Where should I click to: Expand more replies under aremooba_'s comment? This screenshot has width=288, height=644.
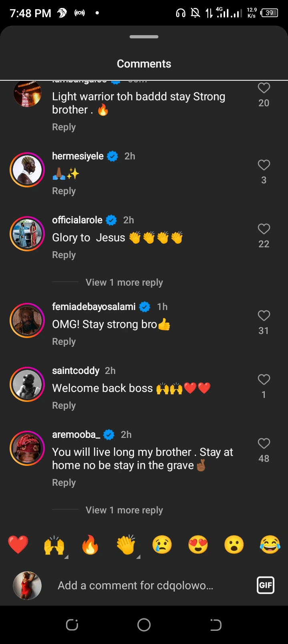point(124,510)
